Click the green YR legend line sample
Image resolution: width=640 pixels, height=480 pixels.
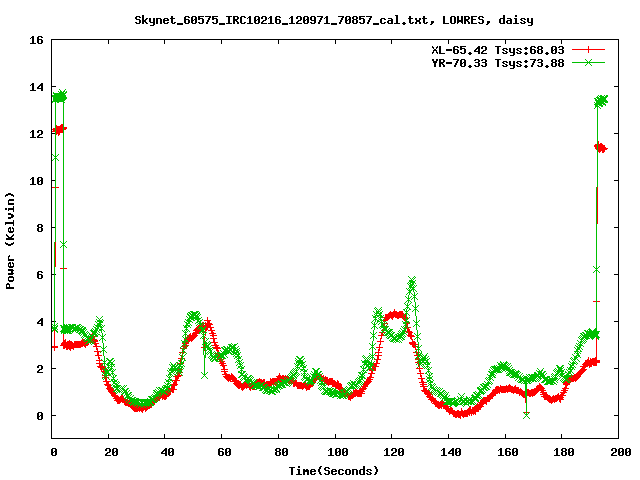[588, 62]
